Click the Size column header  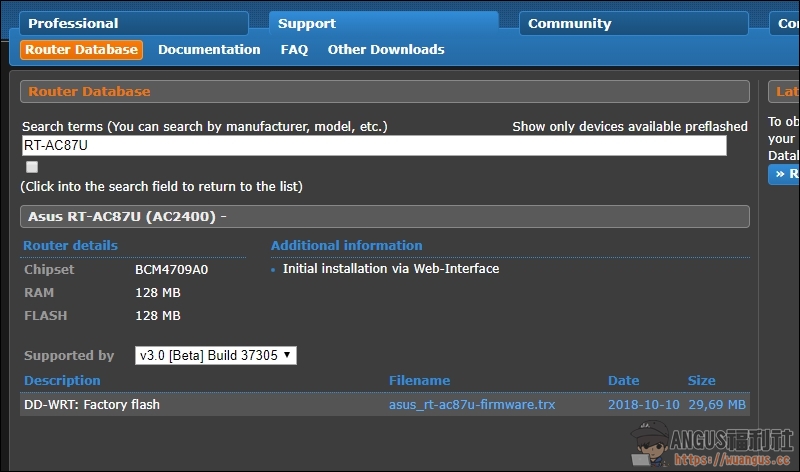[x=701, y=380]
